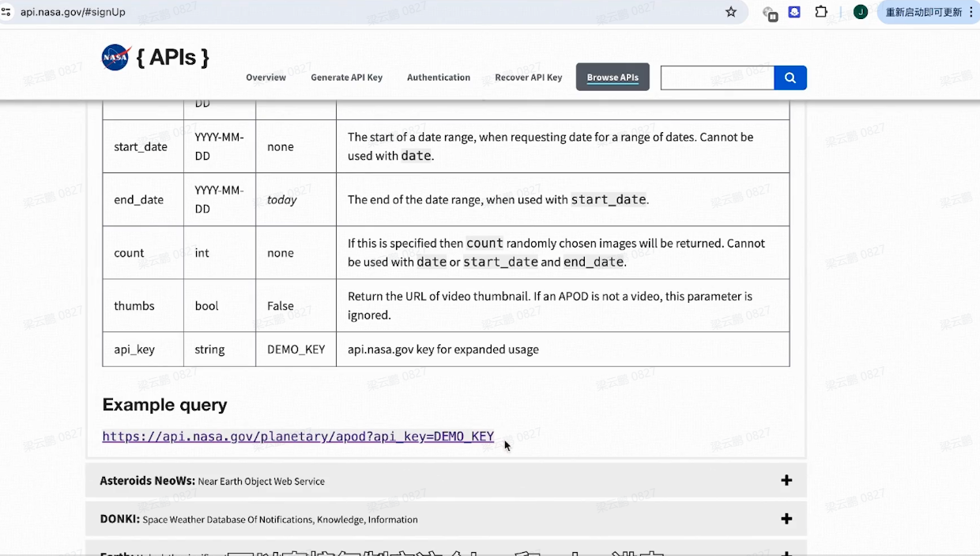Open the Asteroids NeoWs accordion row
Image resolution: width=980 pixels, height=556 pixels.
click(x=446, y=480)
